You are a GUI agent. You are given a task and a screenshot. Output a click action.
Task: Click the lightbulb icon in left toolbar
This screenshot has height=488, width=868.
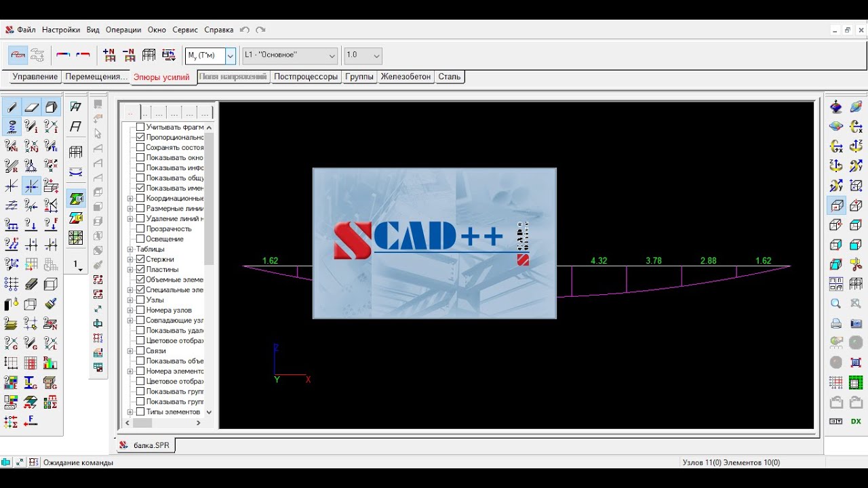point(12,304)
